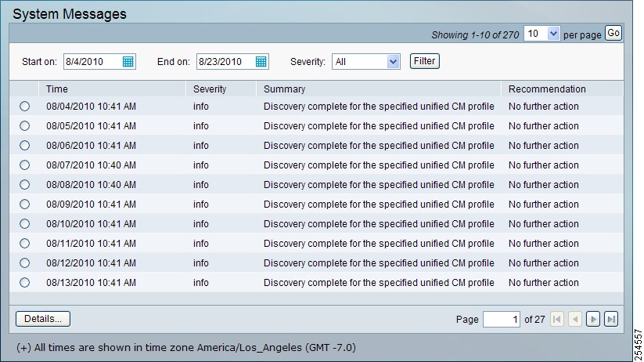The height and width of the screenshot is (362, 644).
Task: Select the 08/05/2010 10:41 AM message radio
Action: pos(24,126)
